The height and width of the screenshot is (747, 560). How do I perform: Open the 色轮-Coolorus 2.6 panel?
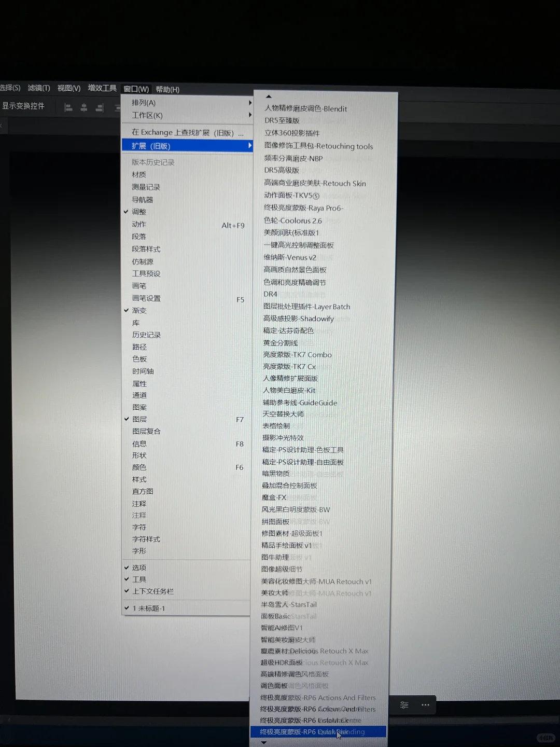292,220
